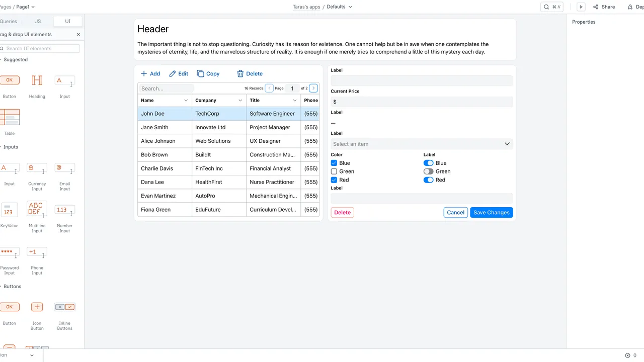Select the KeyValue widget icon

click(9, 210)
